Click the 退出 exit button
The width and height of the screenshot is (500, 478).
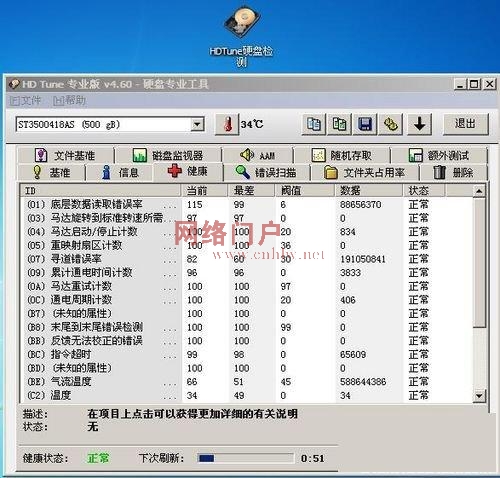(466, 124)
